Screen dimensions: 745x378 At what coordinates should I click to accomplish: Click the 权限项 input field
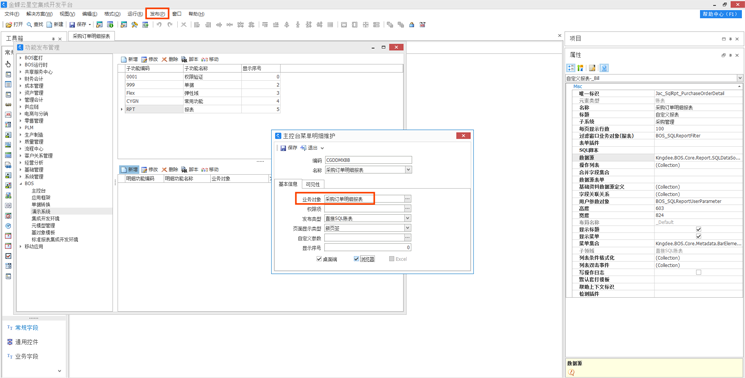click(364, 208)
